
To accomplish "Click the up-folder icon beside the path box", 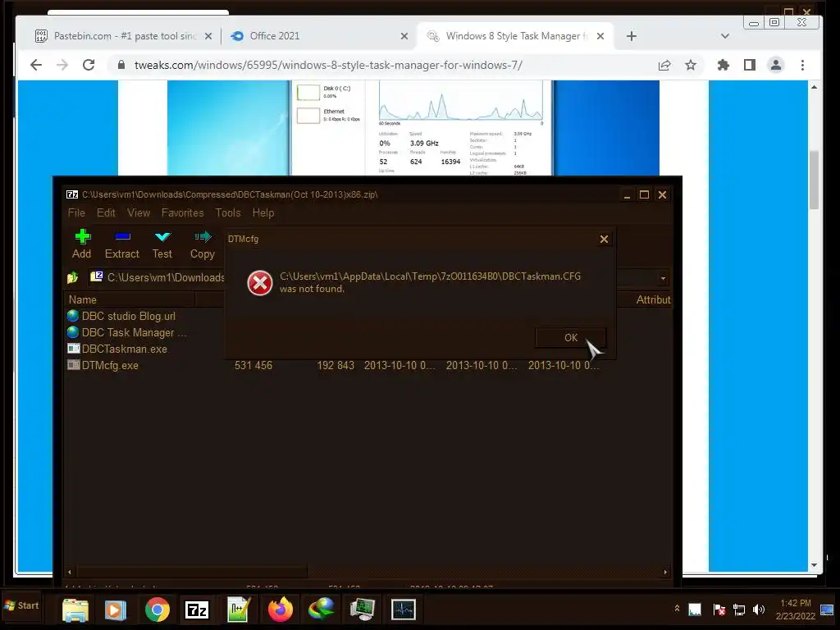I will pos(73,277).
